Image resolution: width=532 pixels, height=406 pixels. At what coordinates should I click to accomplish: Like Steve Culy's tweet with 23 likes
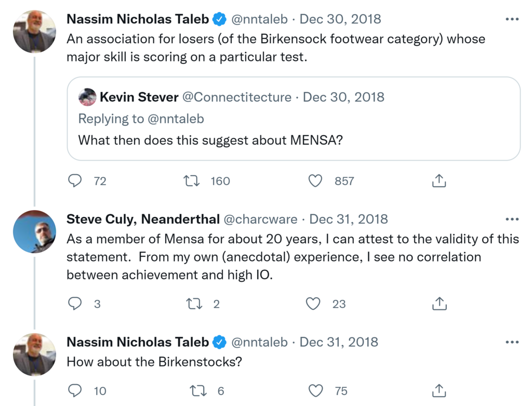(x=313, y=304)
